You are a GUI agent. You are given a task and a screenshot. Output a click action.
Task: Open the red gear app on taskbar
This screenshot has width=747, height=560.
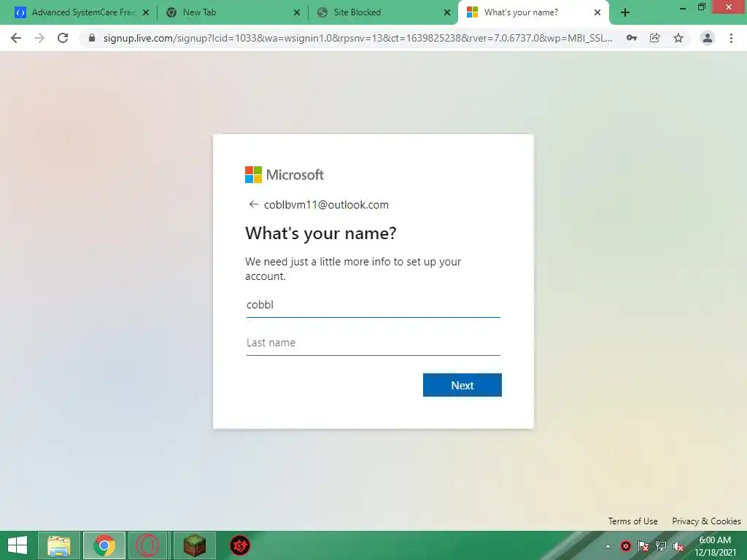239,545
